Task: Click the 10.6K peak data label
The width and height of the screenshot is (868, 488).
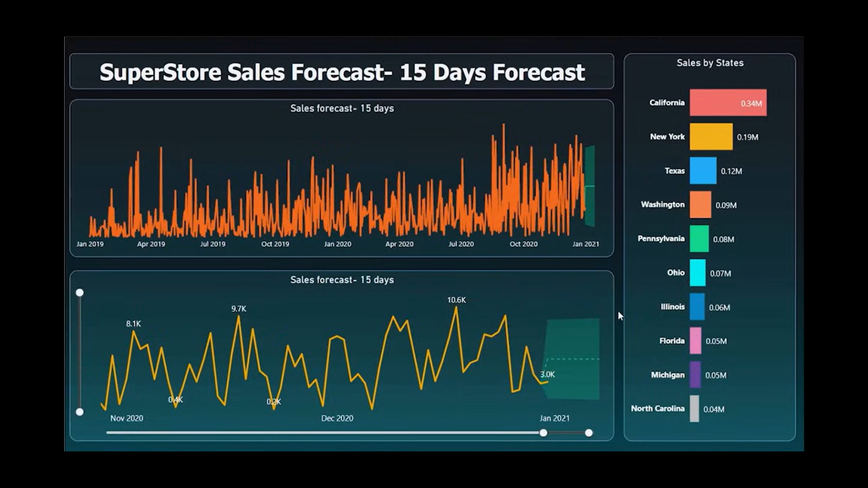Action: (x=456, y=300)
